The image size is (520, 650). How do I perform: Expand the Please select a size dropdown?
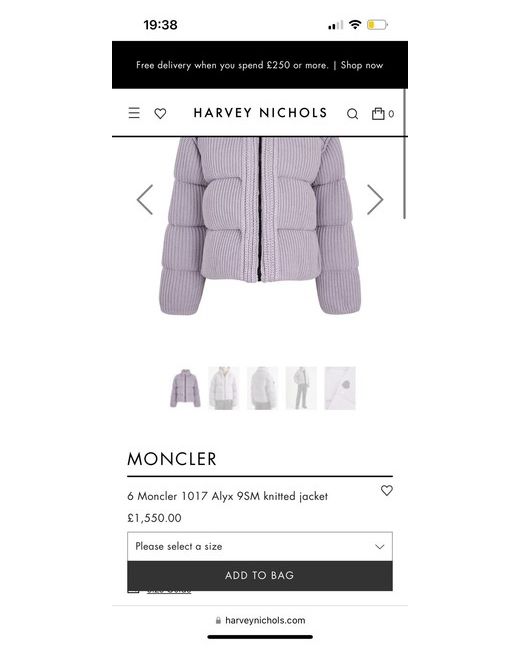pos(260,546)
